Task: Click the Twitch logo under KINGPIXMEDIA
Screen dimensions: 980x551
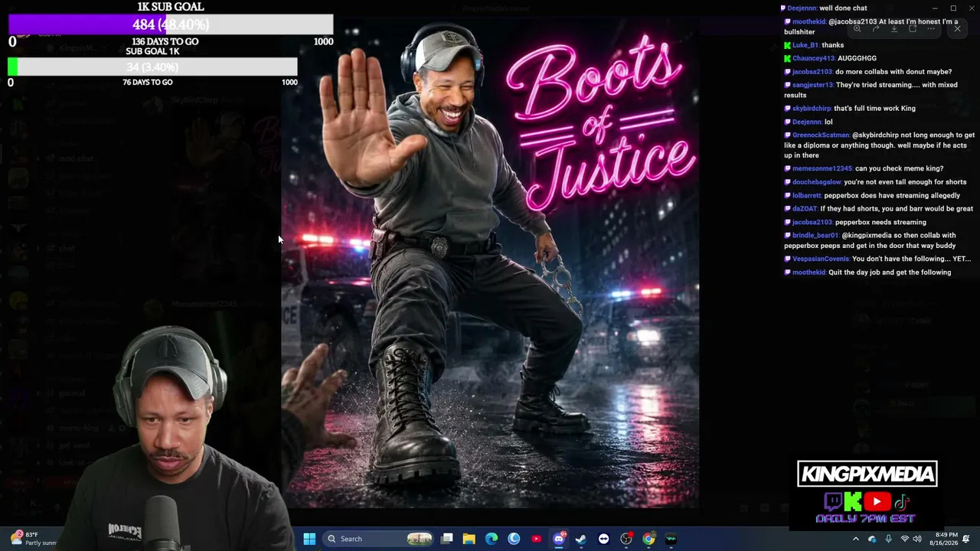Action: [x=833, y=502]
